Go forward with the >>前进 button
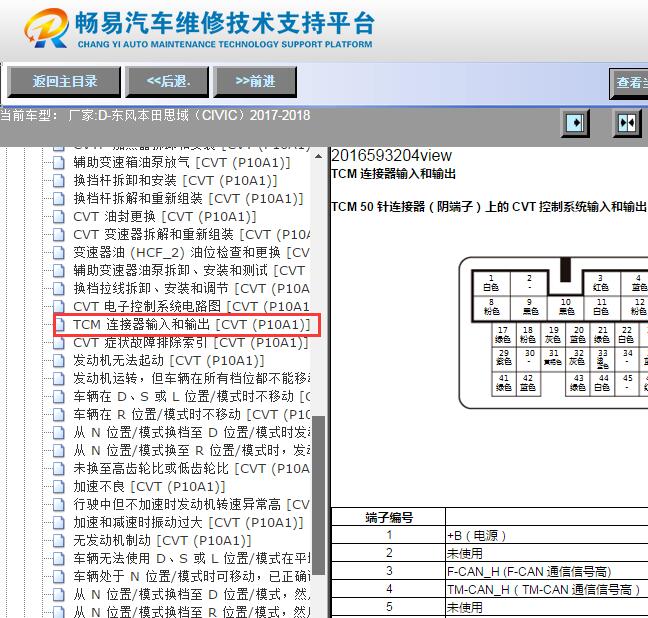This screenshot has height=618, width=648. coord(255,81)
